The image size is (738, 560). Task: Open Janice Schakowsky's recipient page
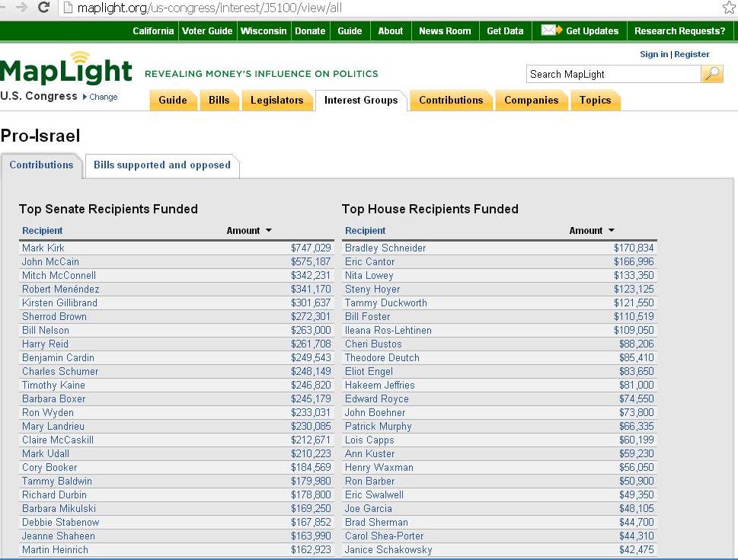[x=388, y=549]
